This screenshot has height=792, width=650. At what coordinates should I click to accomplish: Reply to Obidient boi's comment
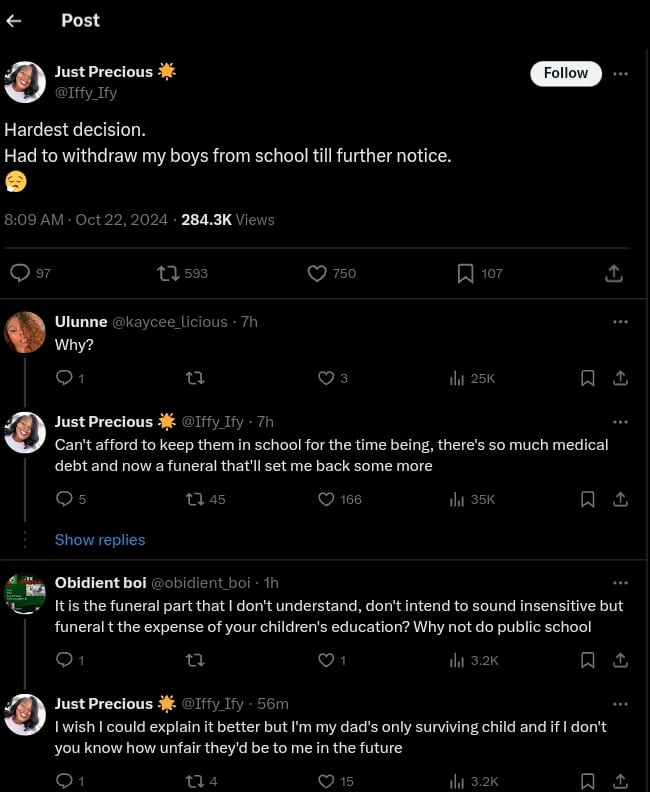(x=64, y=660)
